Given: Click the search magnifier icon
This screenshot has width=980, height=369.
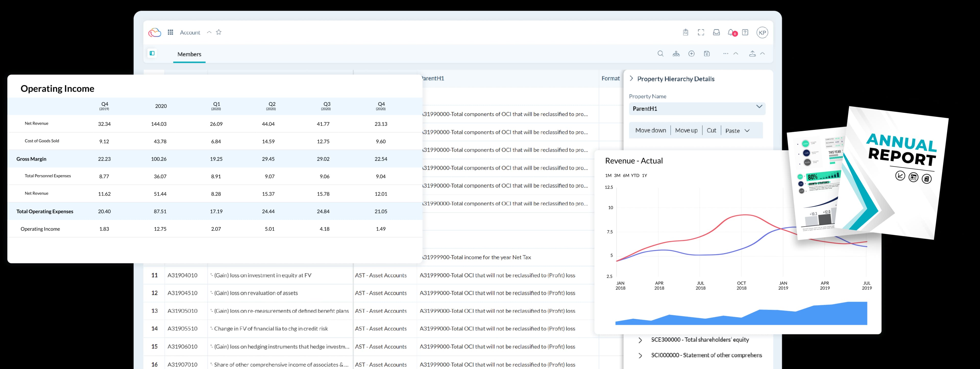Looking at the screenshot, I should pyautogui.click(x=660, y=54).
